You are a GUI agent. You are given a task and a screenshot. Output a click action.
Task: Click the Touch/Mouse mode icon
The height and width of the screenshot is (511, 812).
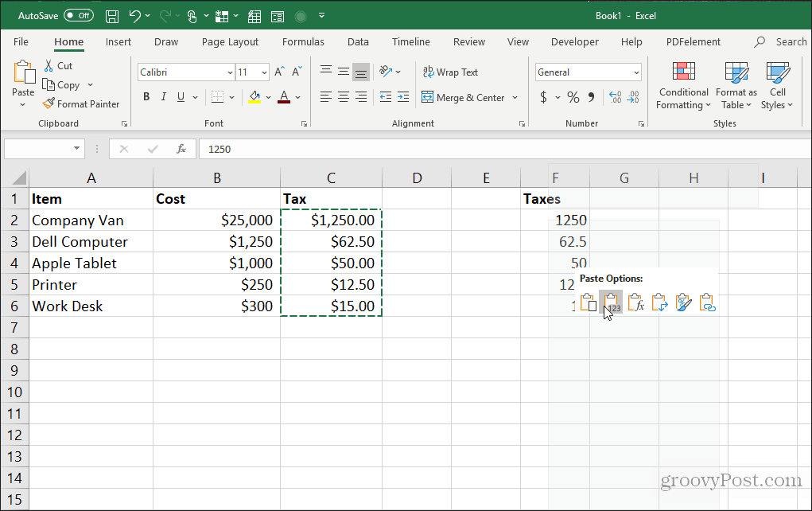pyautogui.click(x=192, y=16)
